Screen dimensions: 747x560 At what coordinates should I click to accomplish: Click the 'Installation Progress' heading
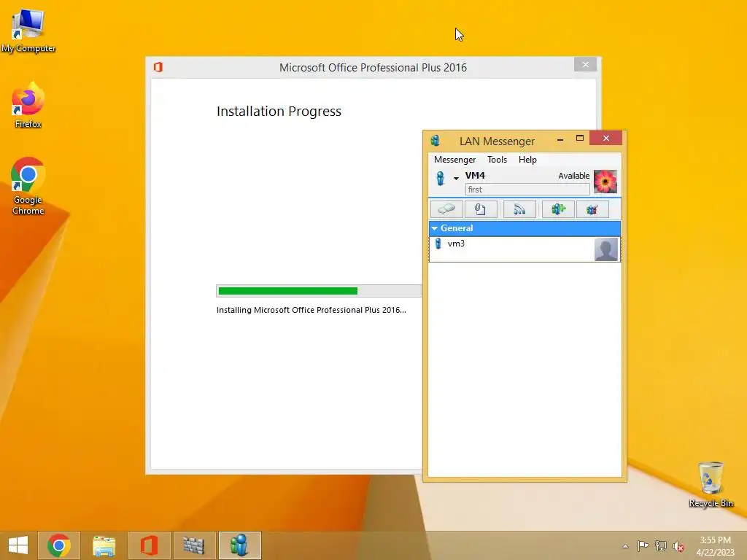(279, 111)
